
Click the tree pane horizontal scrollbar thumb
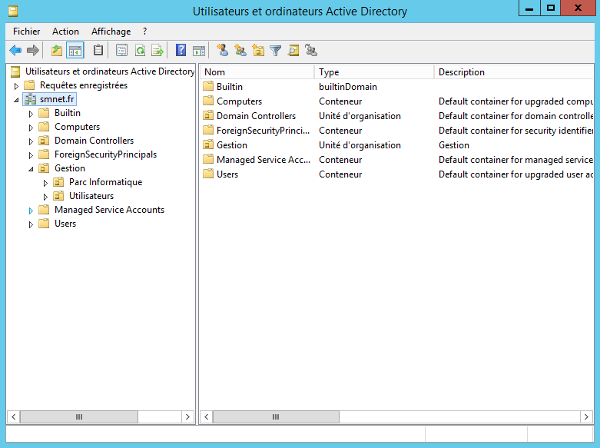tap(79, 417)
